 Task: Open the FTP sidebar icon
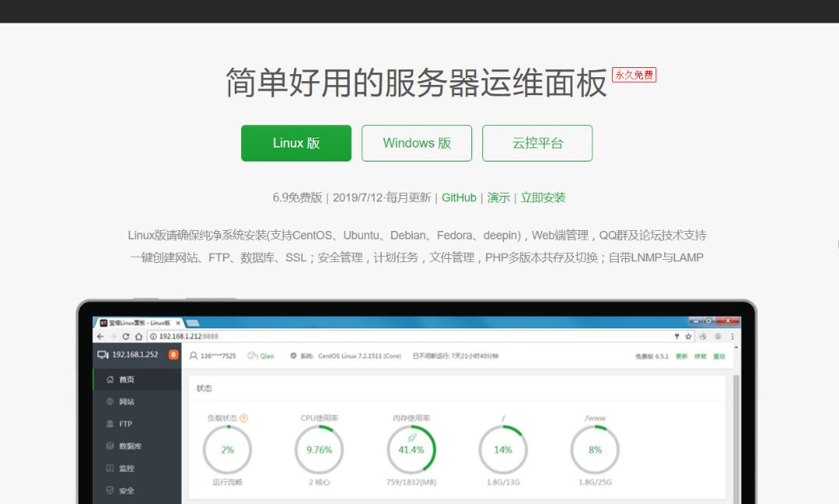(x=110, y=424)
